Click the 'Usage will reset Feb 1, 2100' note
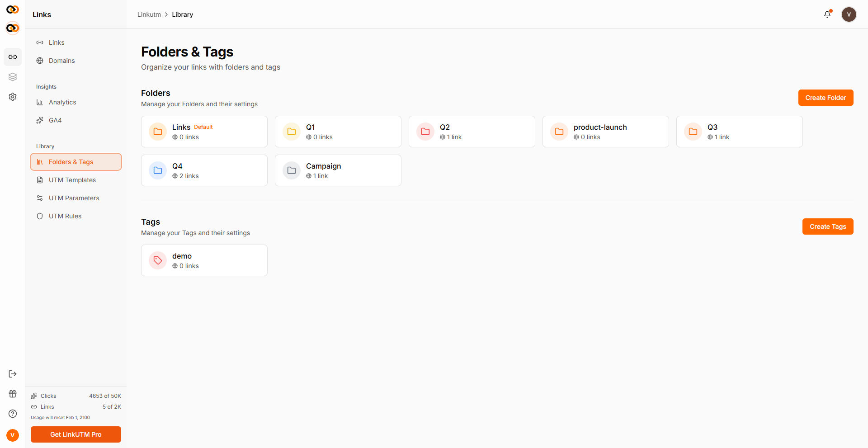 click(x=60, y=418)
